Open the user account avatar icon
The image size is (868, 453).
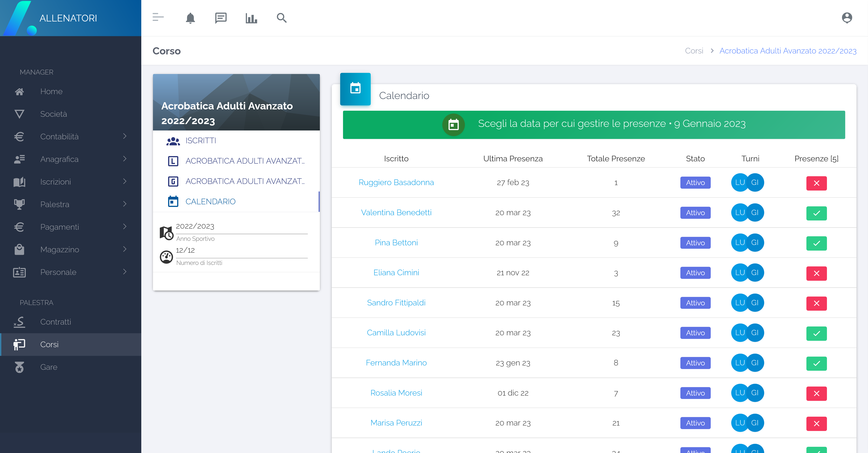click(847, 18)
